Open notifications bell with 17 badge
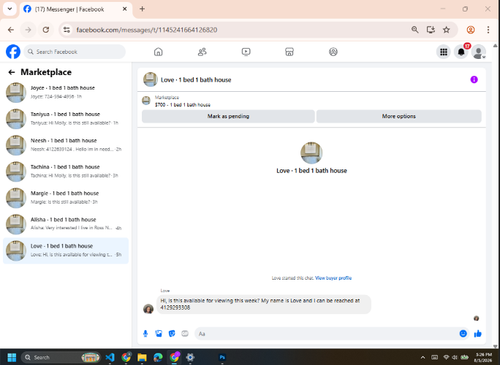 [x=461, y=52]
